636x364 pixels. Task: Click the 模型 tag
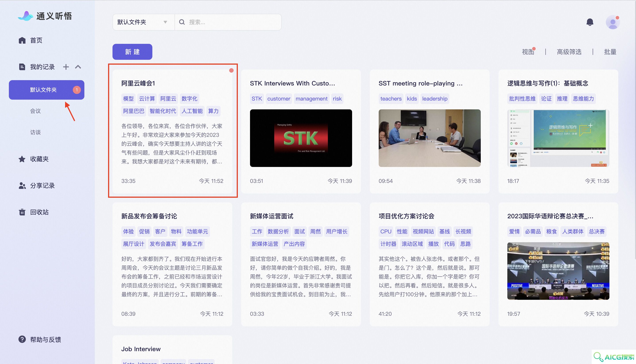pyautogui.click(x=128, y=99)
